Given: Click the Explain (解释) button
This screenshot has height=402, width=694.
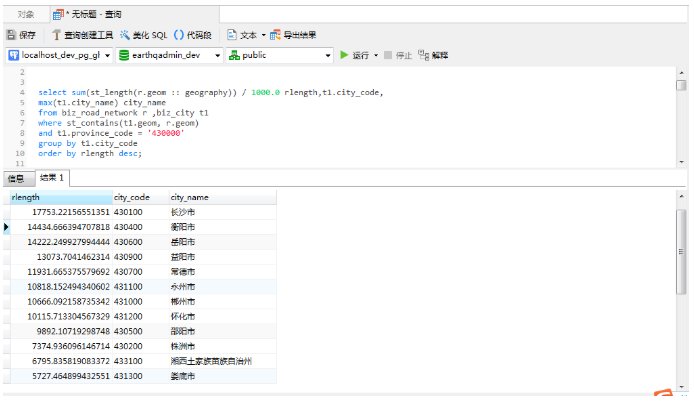Looking at the screenshot, I should [433, 55].
